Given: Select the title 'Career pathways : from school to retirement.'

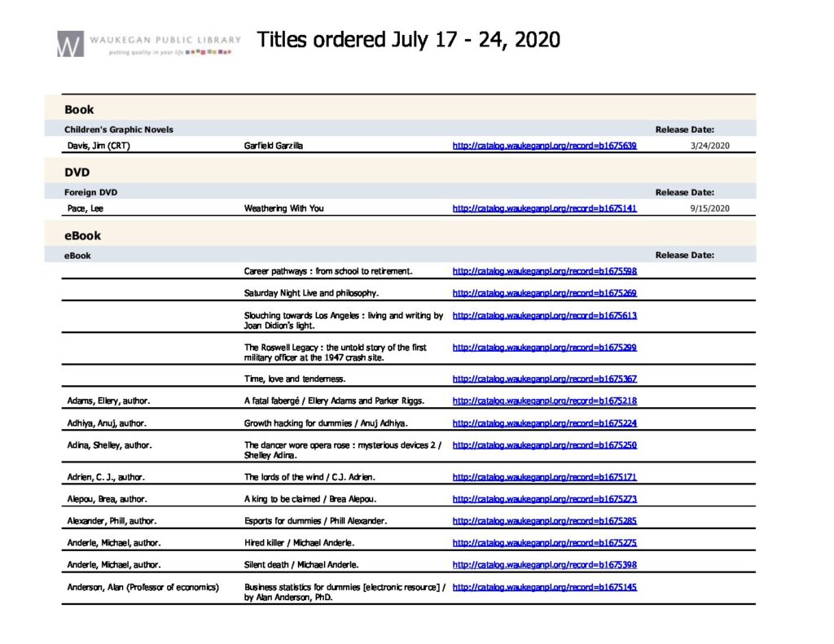Looking at the screenshot, I should coord(328,271).
